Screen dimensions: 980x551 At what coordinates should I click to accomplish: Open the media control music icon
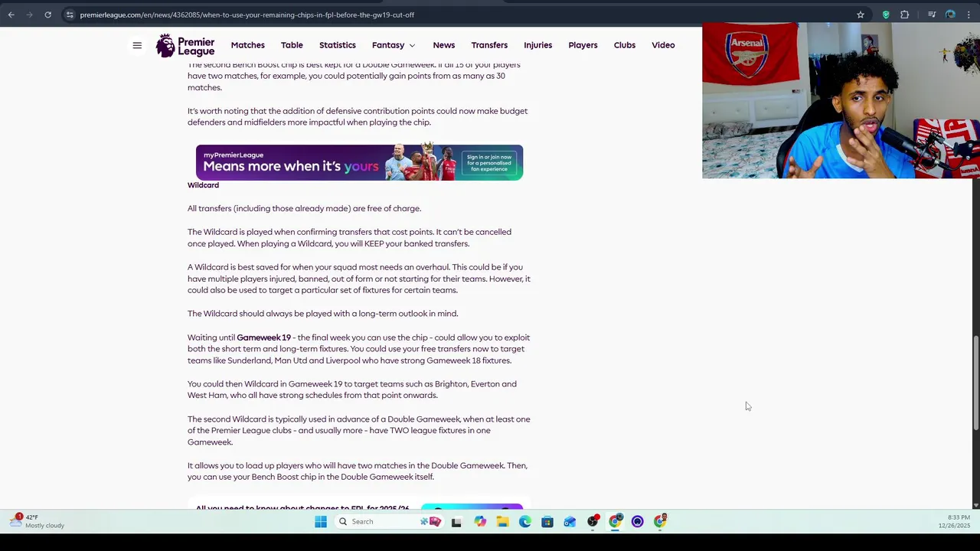pos(932,15)
